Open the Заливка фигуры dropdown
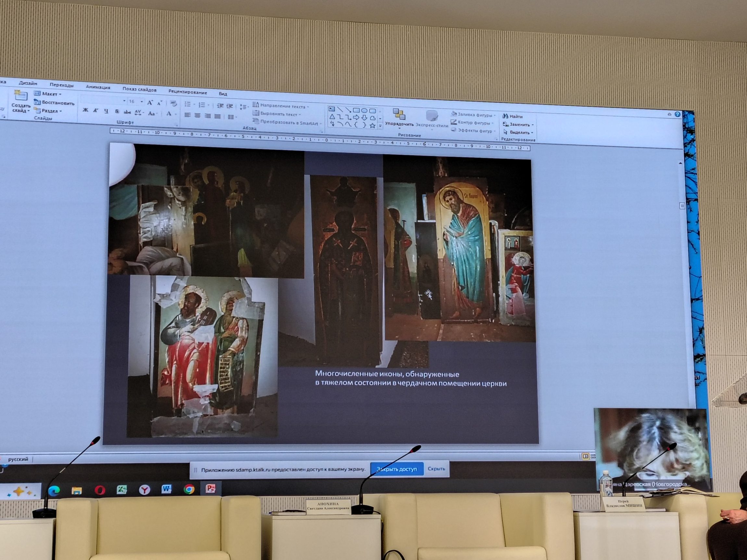The width and height of the screenshot is (747, 560). click(474, 115)
